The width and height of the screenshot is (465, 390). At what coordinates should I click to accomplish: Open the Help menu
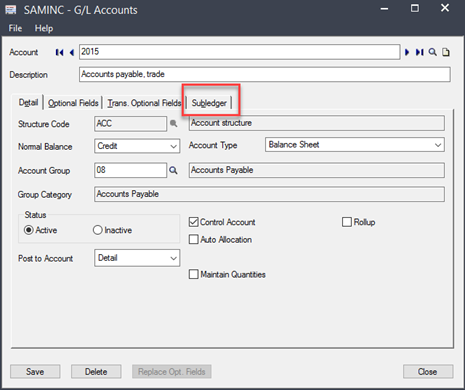coord(44,28)
